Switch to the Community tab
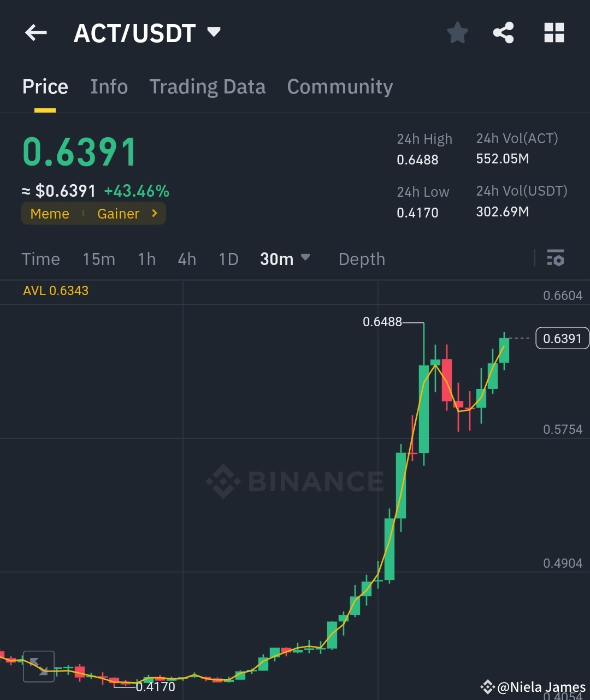 click(x=340, y=86)
